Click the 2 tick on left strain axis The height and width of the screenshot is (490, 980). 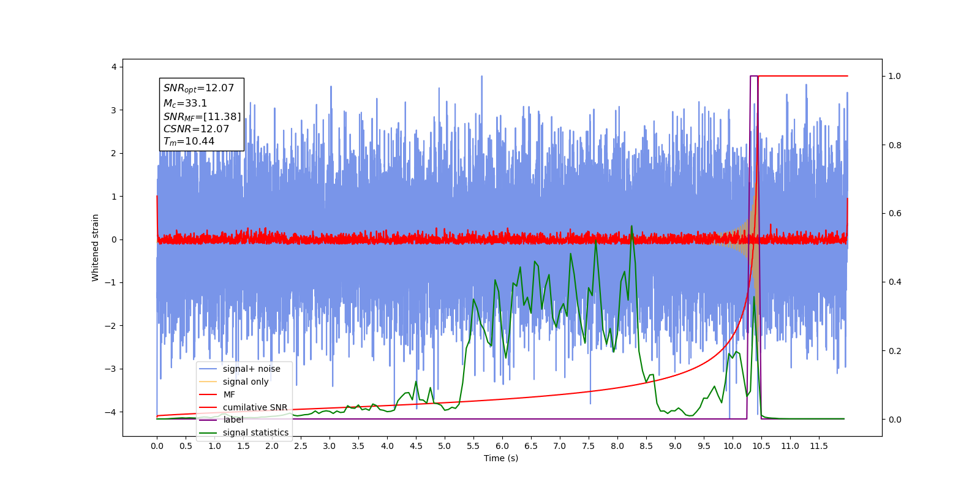(113, 153)
